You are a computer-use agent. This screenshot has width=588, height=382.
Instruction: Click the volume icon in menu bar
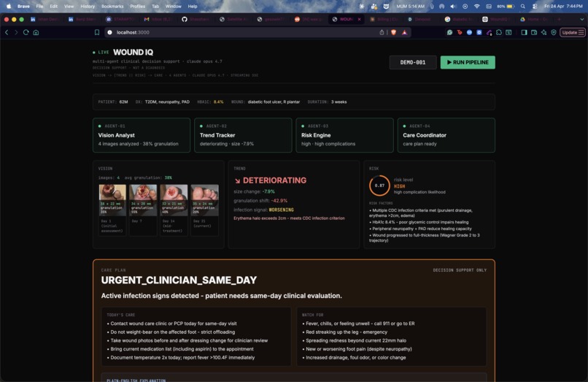point(453,7)
